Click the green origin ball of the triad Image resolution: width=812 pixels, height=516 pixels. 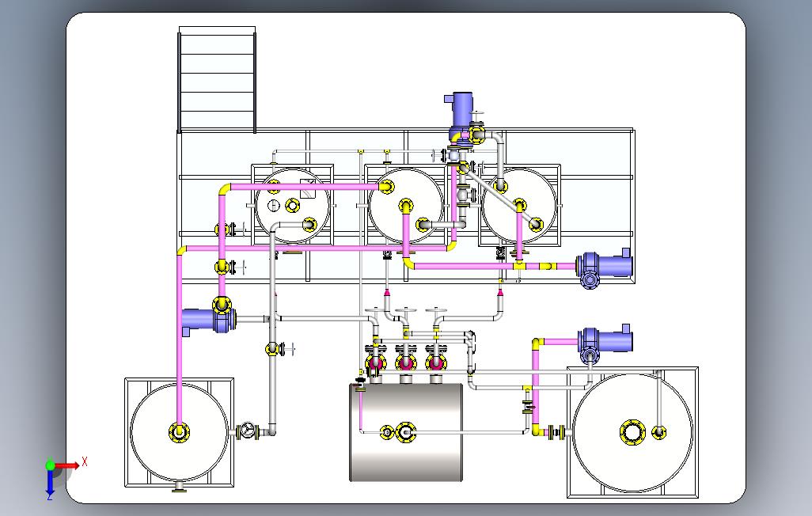click(50, 465)
